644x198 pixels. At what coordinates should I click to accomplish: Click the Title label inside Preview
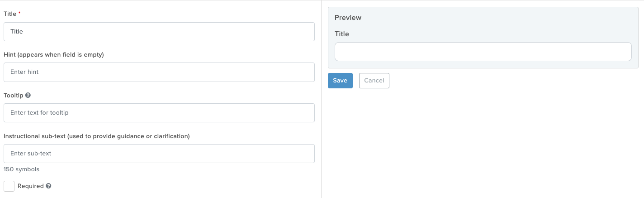pos(342,34)
